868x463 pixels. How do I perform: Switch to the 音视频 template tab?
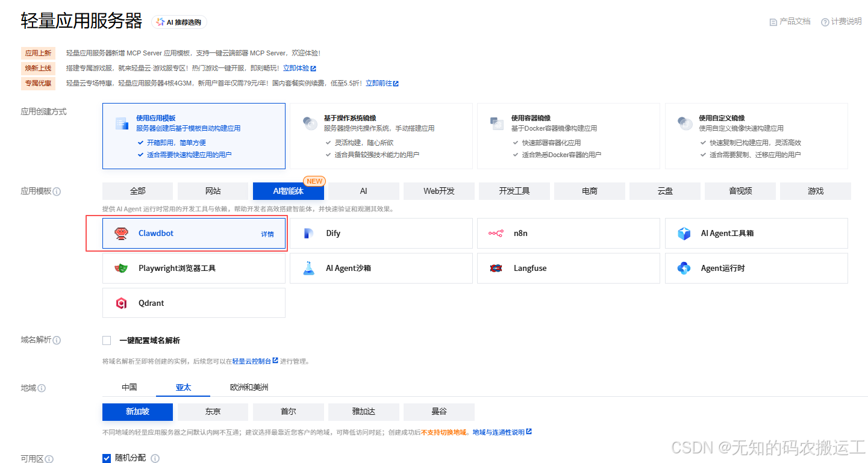click(740, 191)
